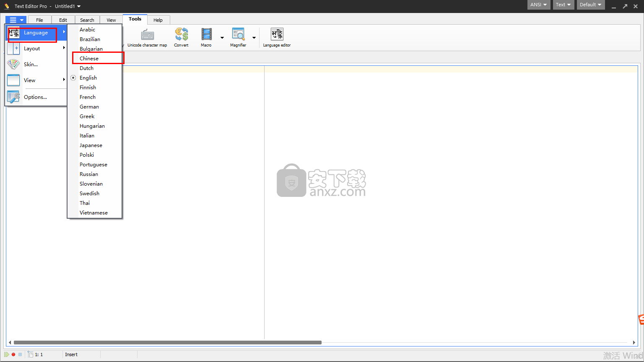Expand the Layout submenu
Image resolution: width=644 pixels, height=362 pixels.
(x=36, y=49)
